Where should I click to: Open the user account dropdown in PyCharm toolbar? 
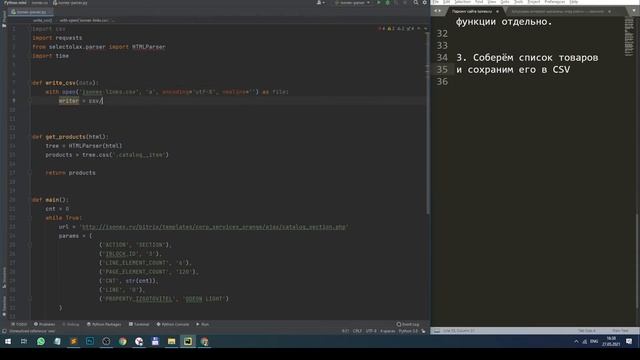(321, 3)
